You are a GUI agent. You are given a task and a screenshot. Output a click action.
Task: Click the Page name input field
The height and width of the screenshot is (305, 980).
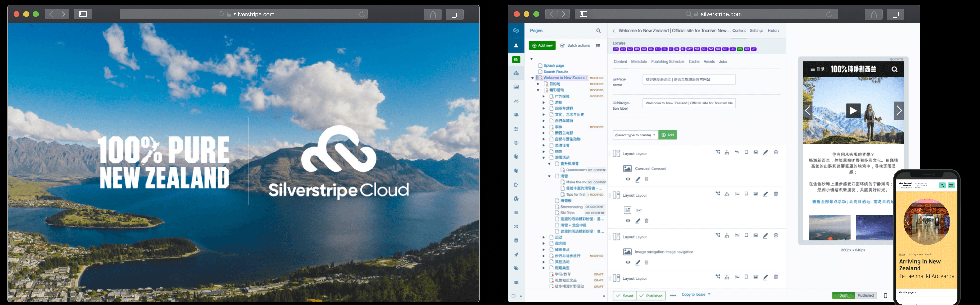689,80
